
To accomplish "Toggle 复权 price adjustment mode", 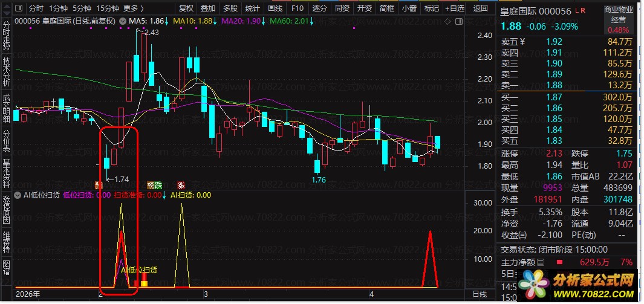I will [187, 8].
